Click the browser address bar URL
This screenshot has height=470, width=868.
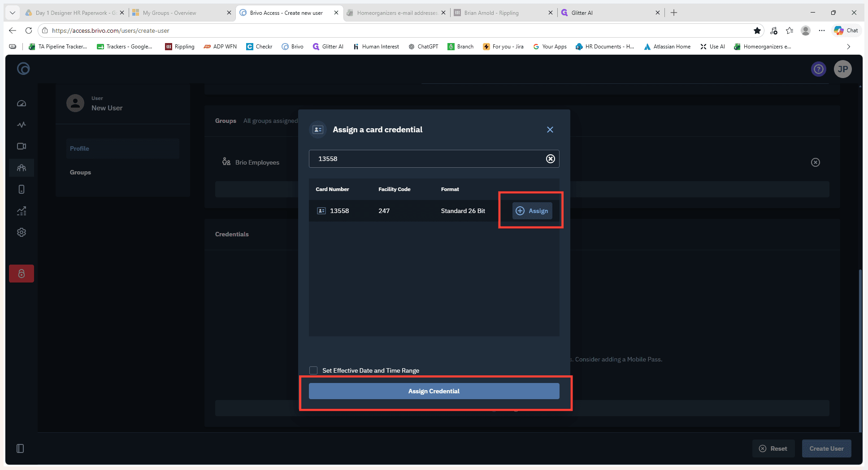111,30
